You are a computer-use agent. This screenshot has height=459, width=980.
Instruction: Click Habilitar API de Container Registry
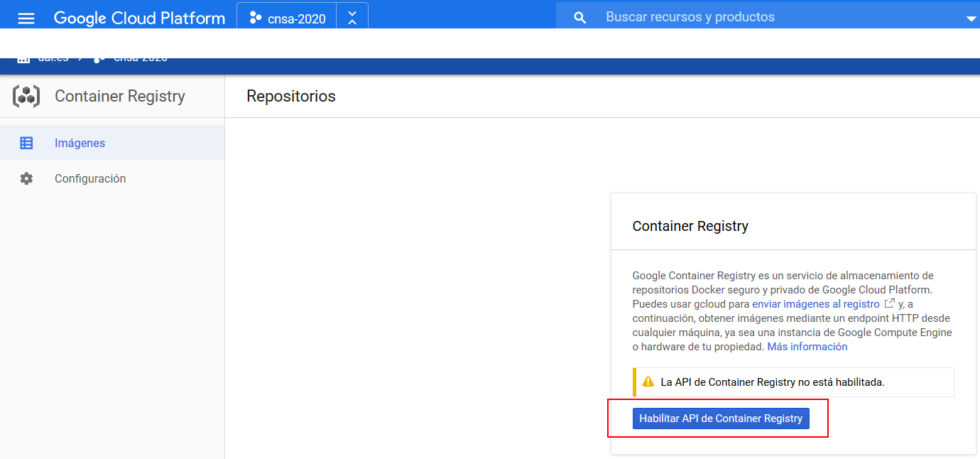(x=720, y=418)
